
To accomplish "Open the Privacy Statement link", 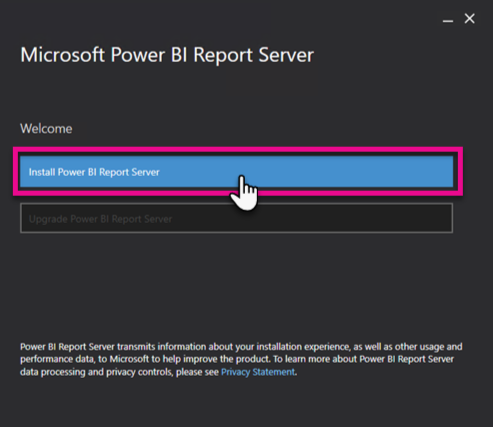I will (x=258, y=372).
